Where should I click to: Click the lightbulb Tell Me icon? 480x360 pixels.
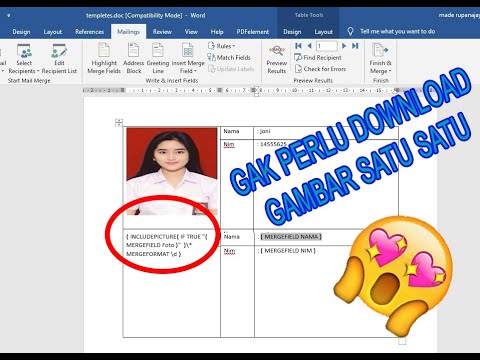(350, 32)
